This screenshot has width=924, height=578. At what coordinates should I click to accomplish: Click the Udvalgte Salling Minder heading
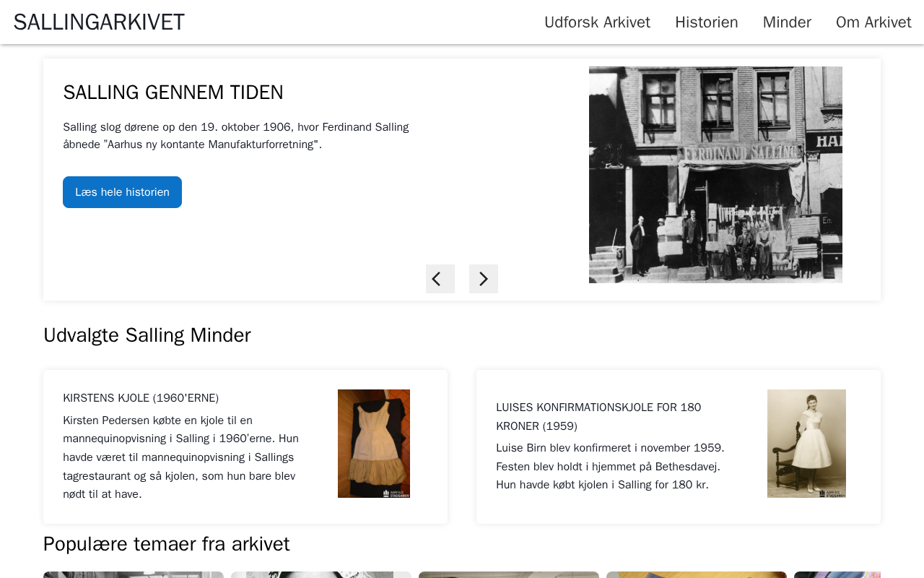pos(147,335)
